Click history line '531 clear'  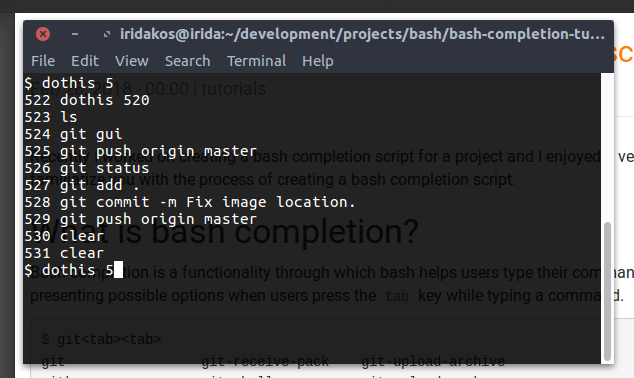[x=64, y=253]
